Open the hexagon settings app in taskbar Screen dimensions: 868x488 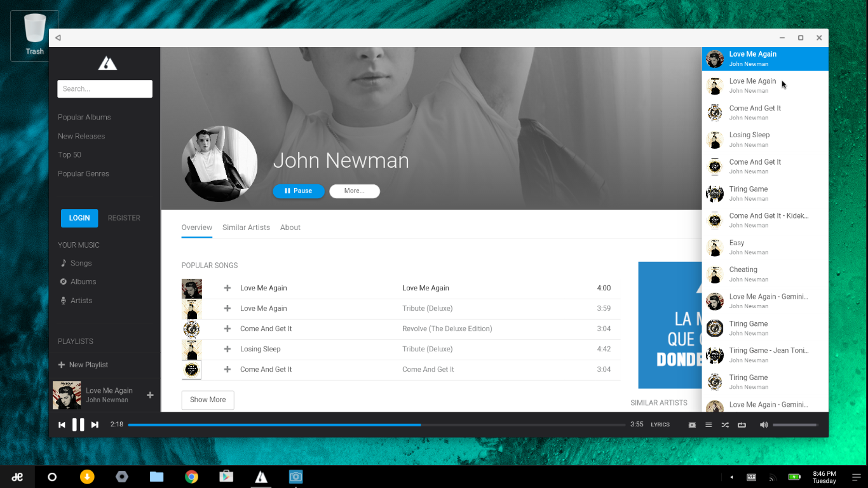(122, 477)
